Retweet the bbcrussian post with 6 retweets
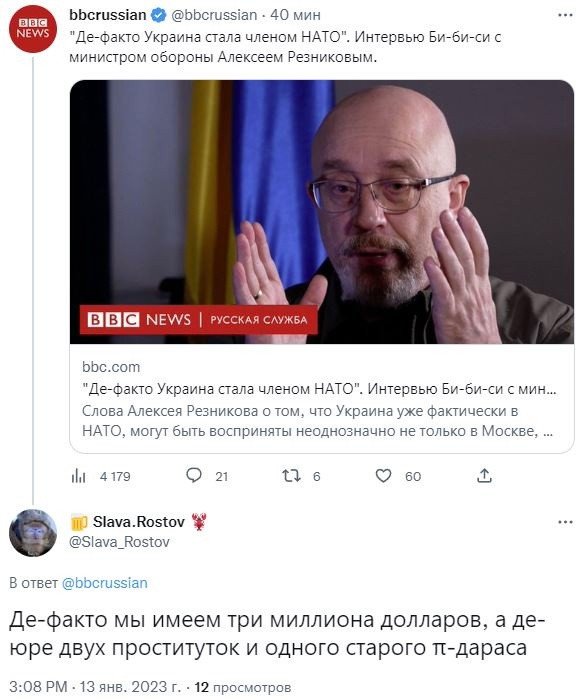The width and height of the screenshot is (583, 700). [x=301, y=476]
